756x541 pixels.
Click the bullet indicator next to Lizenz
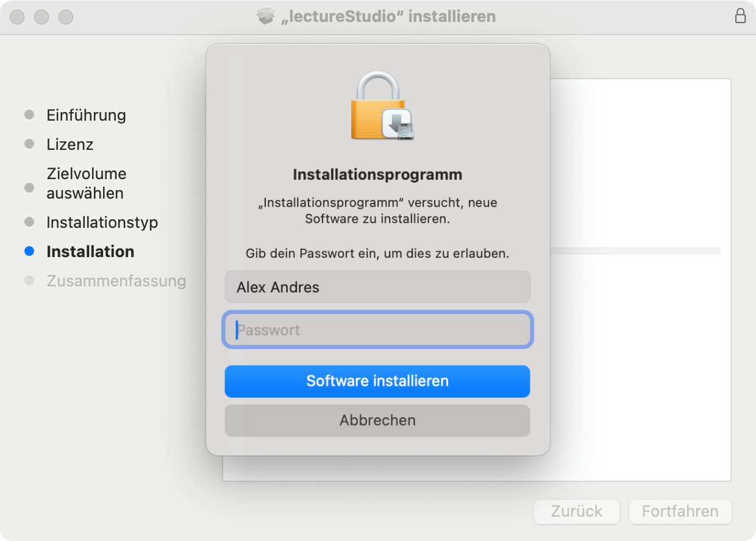click(x=29, y=144)
